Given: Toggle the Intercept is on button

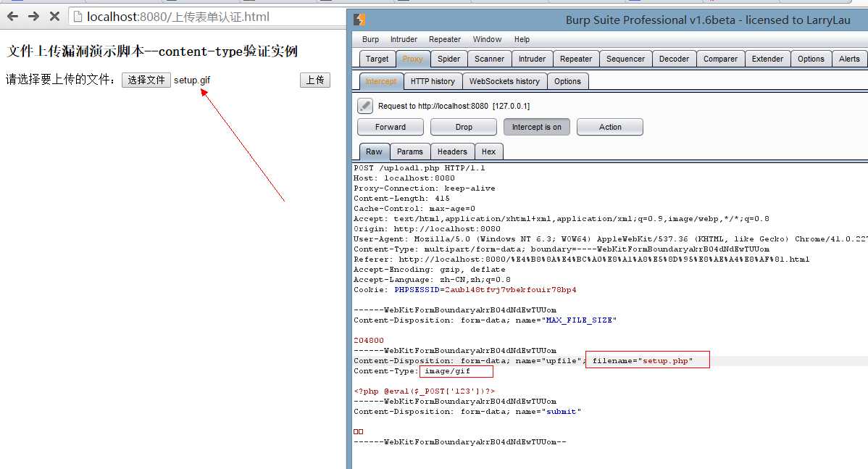Looking at the screenshot, I should click(536, 127).
